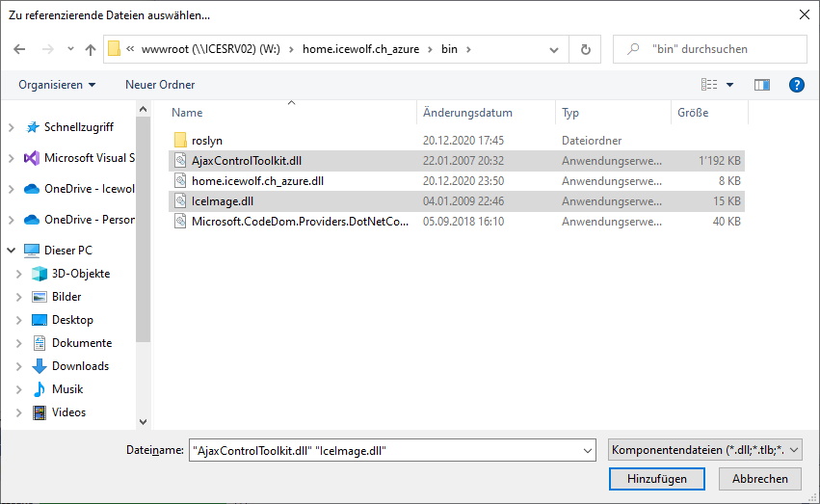Image resolution: width=820 pixels, height=504 pixels.
Task: Expand OneDrive - Personal node
Action: (12, 220)
